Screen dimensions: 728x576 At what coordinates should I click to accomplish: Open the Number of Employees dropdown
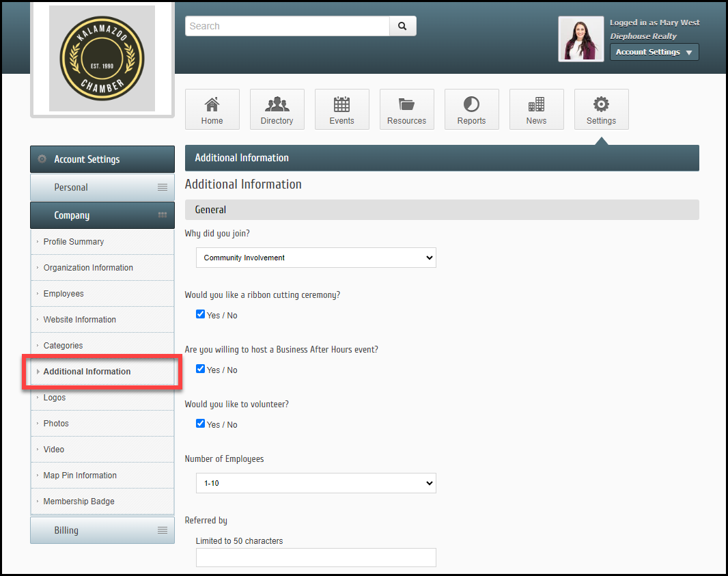[x=316, y=483]
